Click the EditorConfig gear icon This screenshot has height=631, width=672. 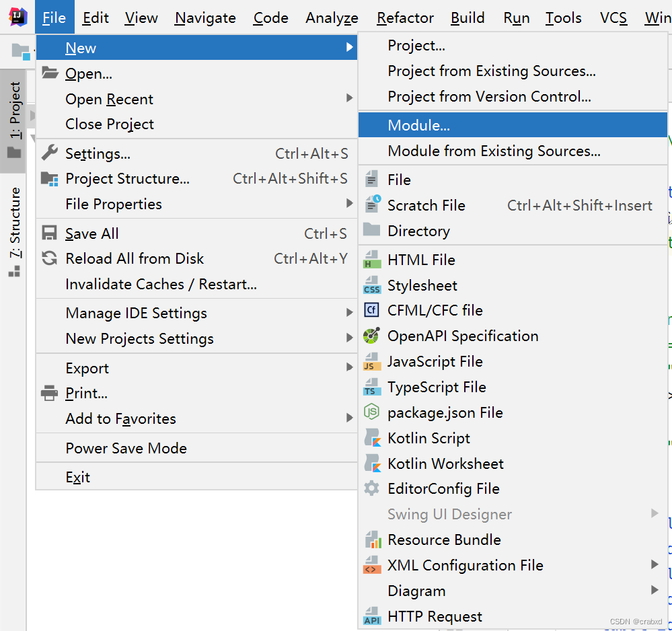tap(371, 488)
